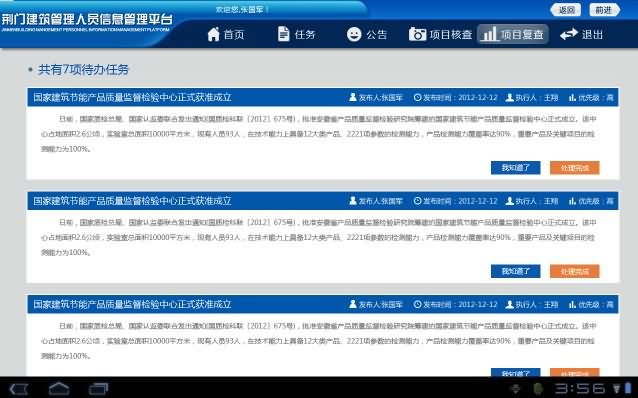
Task: Click the body paragraph of the first task card
Action: click(318, 134)
